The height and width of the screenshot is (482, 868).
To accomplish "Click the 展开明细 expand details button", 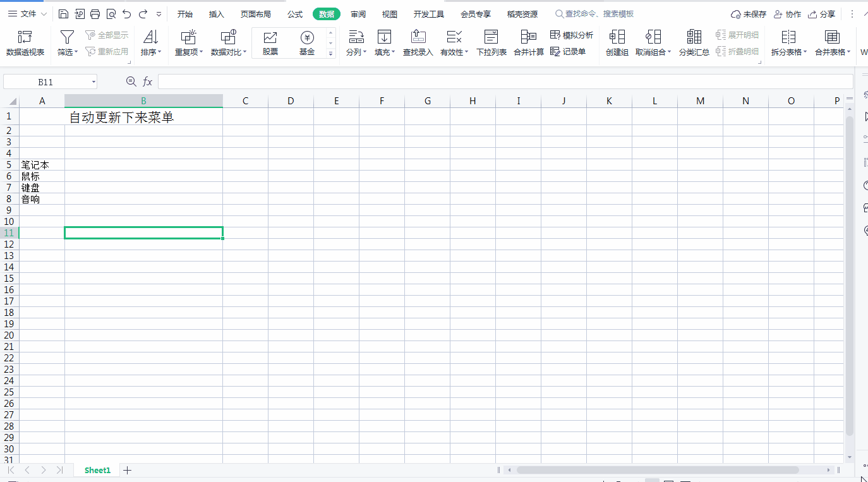I will click(738, 35).
